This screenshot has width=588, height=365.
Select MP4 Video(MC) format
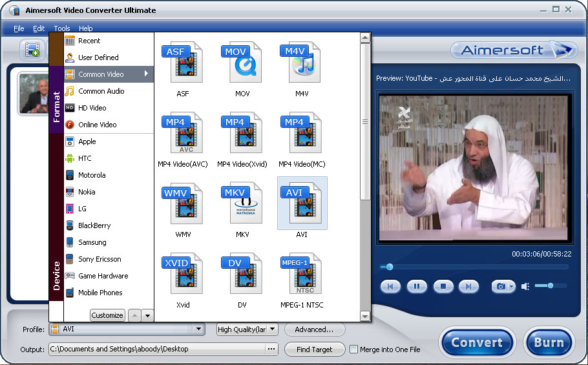tap(301, 133)
